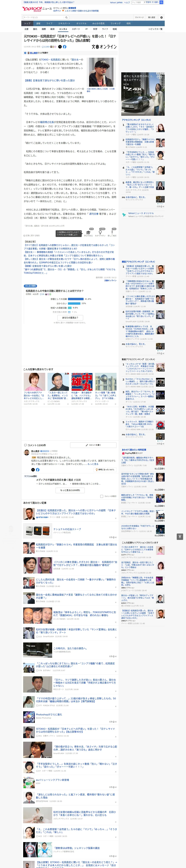
Task: Click the Facebook share icon under first comment
Action: [x=38, y=469]
